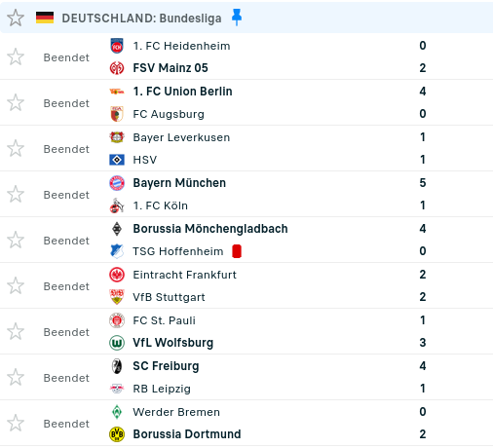493x448 pixels.
Task: Click Bayern München's score of 5
Action: (x=423, y=183)
